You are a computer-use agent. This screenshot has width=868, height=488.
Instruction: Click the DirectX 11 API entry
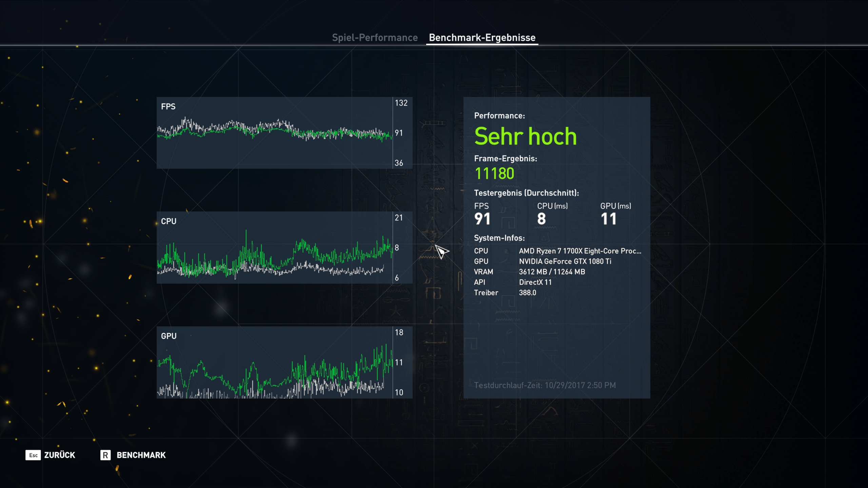[535, 282]
